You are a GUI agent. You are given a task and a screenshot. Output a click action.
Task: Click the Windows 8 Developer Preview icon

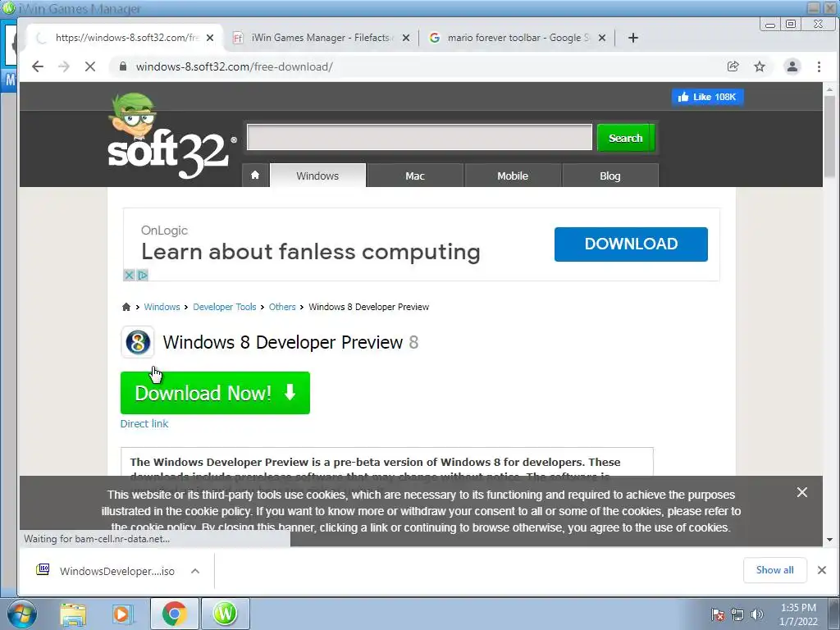[x=138, y=342]
